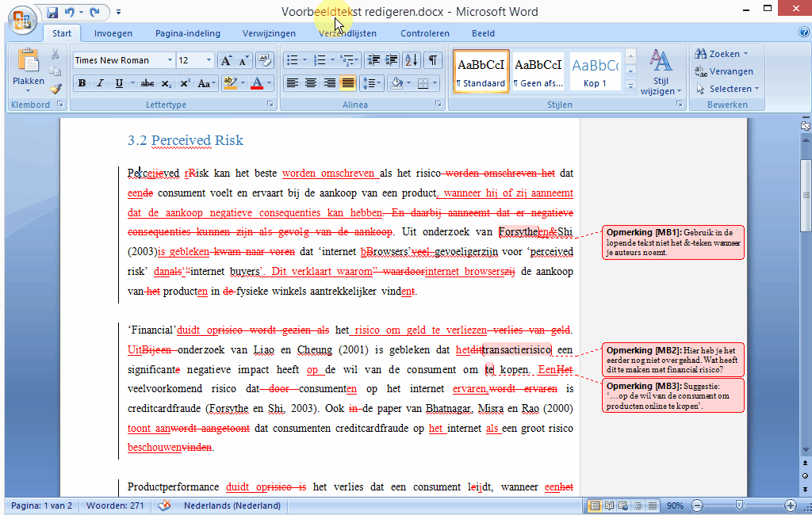This screenshot has height=515, width=812.
Task: Open the line spacing menu
Action: pyautogui.click(x=372, y=83)
